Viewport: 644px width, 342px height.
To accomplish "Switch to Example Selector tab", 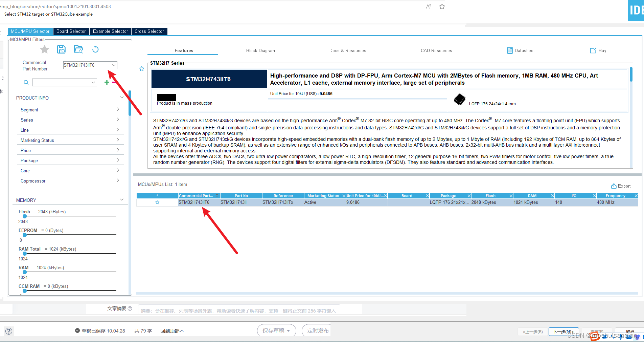I will [111, 31].
